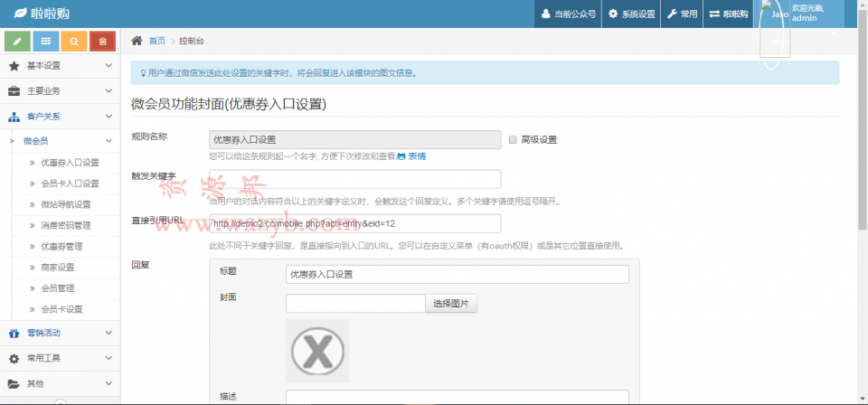Click the leaf logo next to 啦啦购
The width and height of the screenshot is (868, 405).
point(20,14)
